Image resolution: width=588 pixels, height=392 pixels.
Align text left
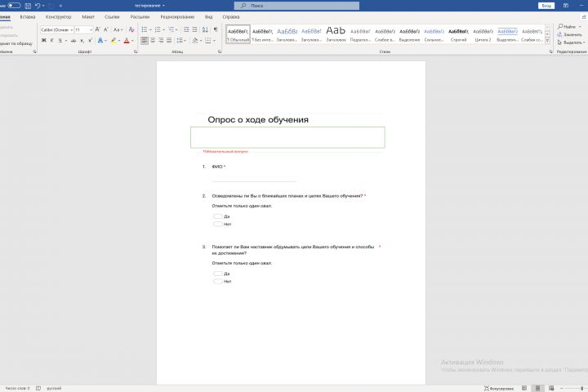(x=145, y=40)
